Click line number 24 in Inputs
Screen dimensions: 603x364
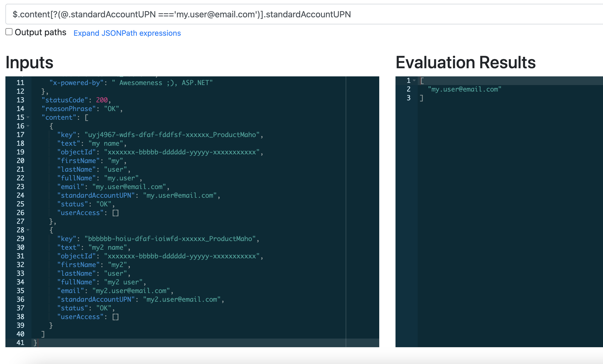(x=20, y=195)
